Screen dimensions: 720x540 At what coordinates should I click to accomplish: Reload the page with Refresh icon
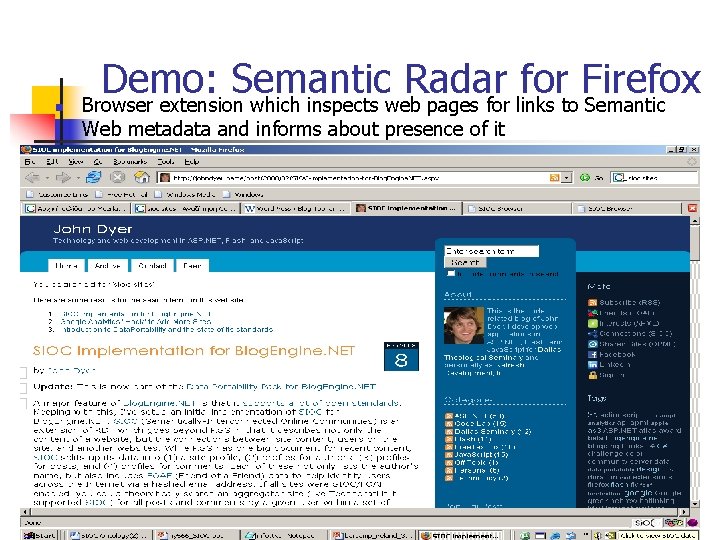[94, 177]
